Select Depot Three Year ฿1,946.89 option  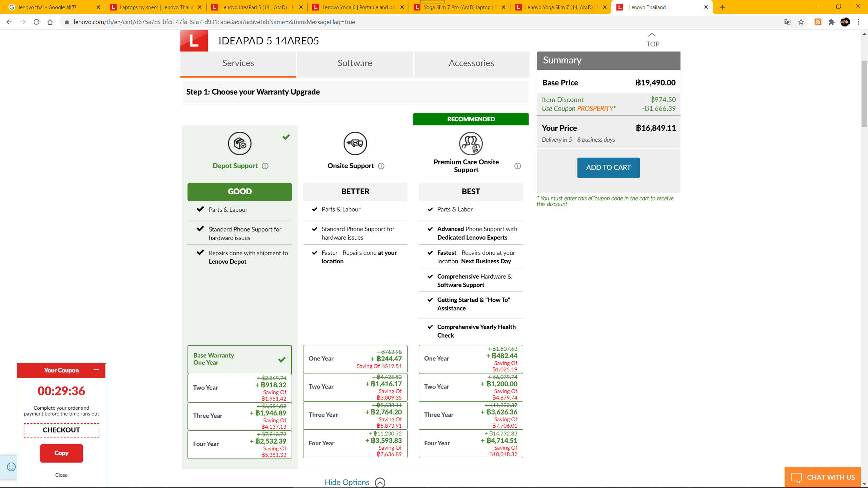coord(240,416)
